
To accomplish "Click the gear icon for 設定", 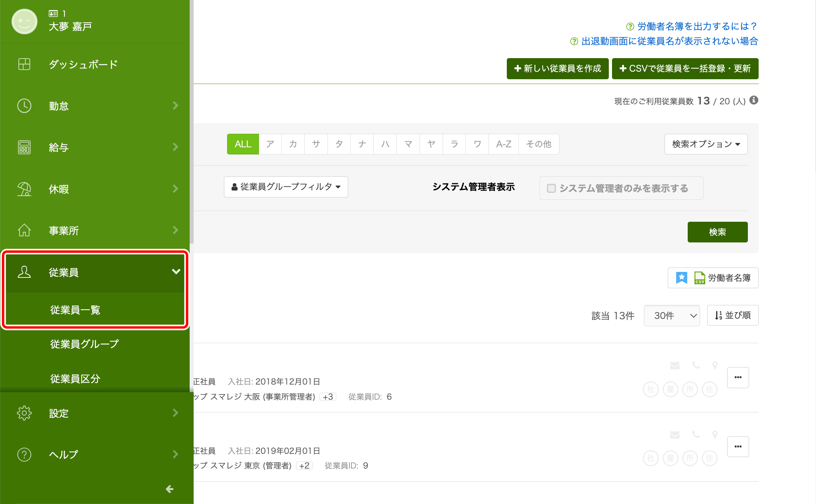I will pyautogui.click(x=24, y=413).
